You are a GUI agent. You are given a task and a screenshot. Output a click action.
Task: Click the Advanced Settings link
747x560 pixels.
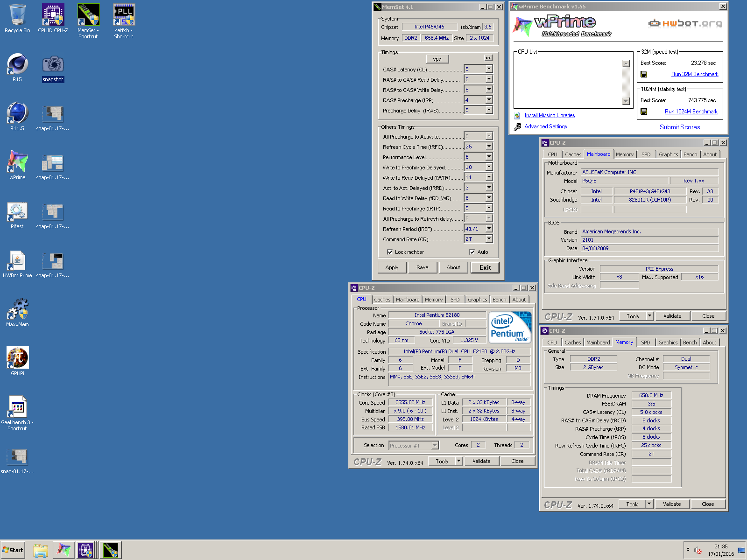click(546, 126)
